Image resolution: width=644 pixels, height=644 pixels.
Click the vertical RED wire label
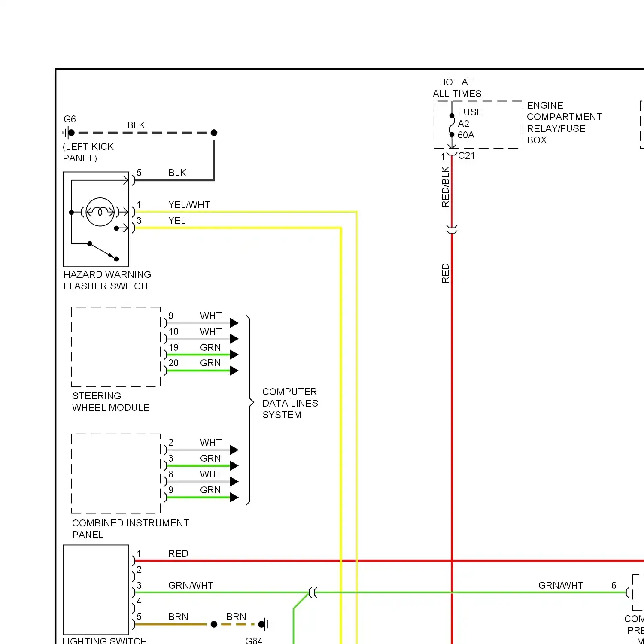(x=445, y=273)
